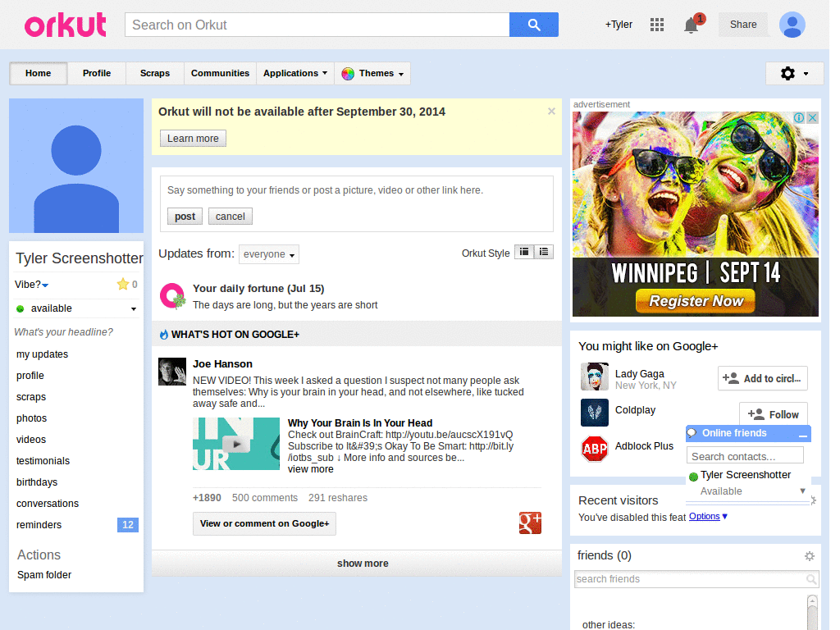The width and height of the screenshot is (840, 630).
Task: Click Coldplay's avatar
Action: 595,413
